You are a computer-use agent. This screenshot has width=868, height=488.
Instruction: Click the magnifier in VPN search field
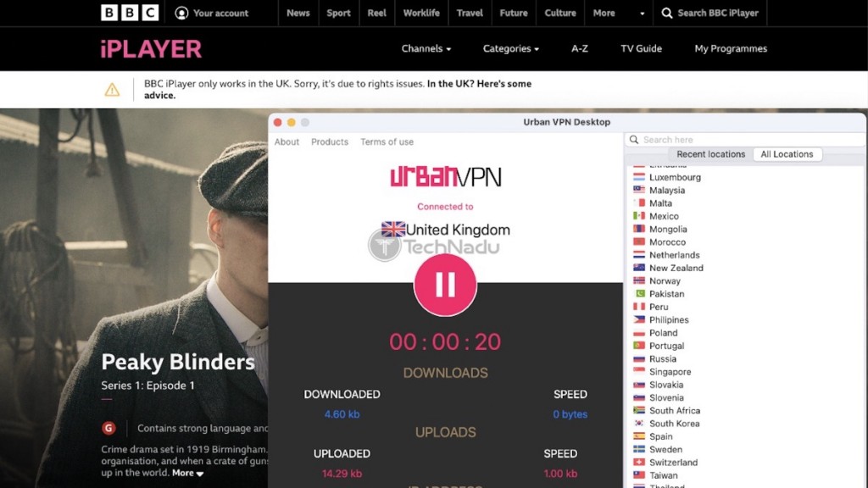[634, 140]
